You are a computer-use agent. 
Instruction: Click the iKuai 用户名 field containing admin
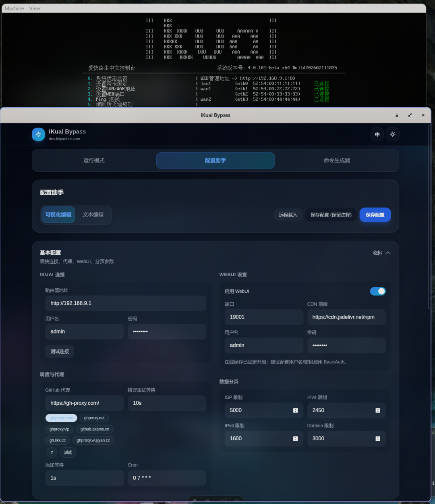pyautogui.click(x=85, y=331)
